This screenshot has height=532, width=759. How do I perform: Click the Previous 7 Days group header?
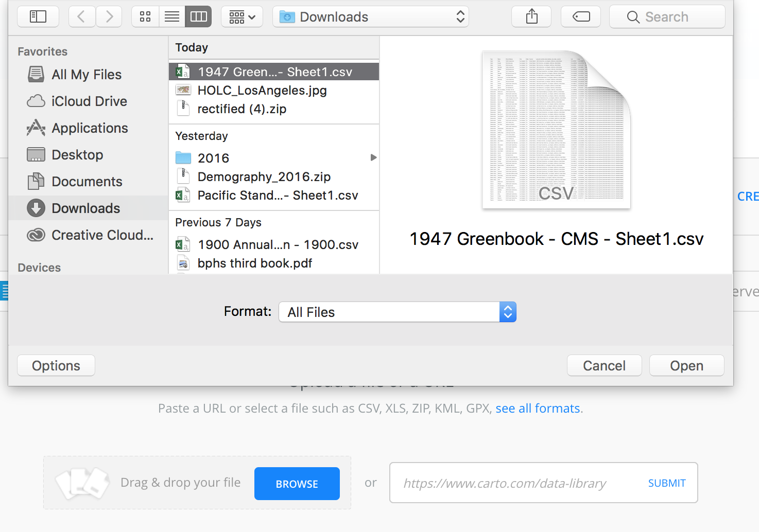click(218, 222)
